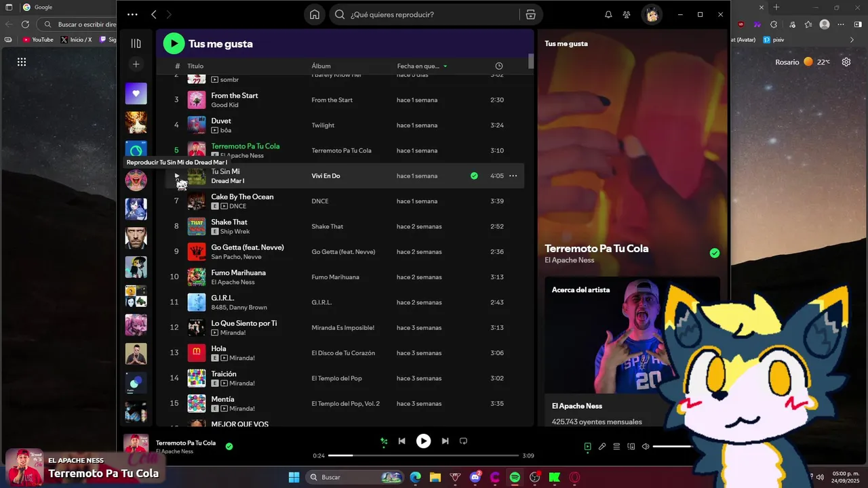Mute volume speaker icon
The width and height of the screenshot is (868, 488).
click(x=646, y=447)
